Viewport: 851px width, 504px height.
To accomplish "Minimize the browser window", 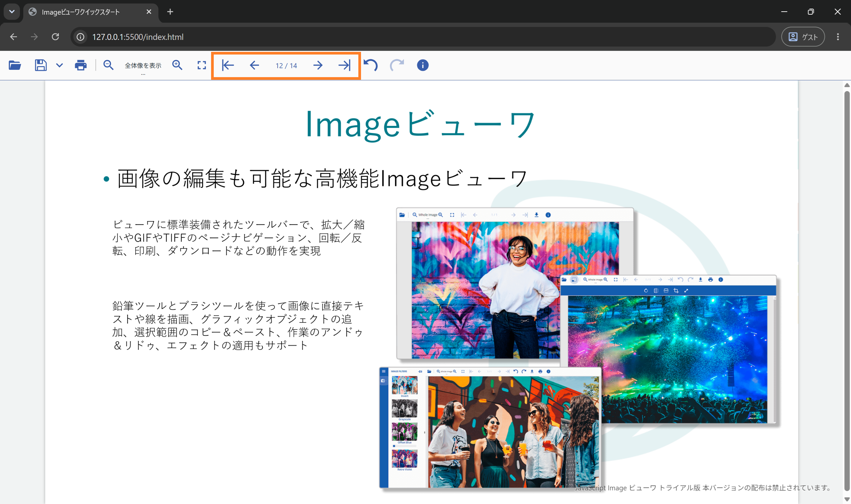I will coord(784,12).
